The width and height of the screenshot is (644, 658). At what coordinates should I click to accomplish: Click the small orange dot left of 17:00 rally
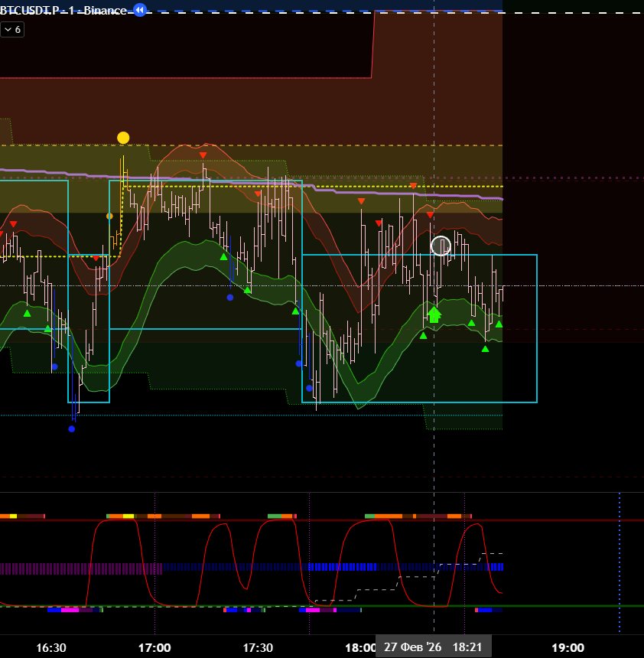click(x=109, y=217)
